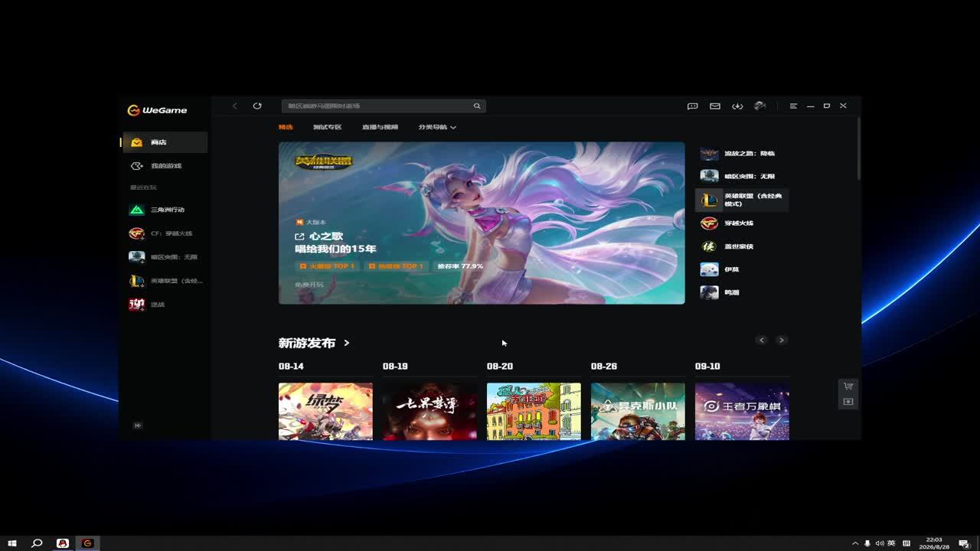980x551 pixels.
Task: Click the 热搜榜 TOP 1 badge
Action: (395, 266)
